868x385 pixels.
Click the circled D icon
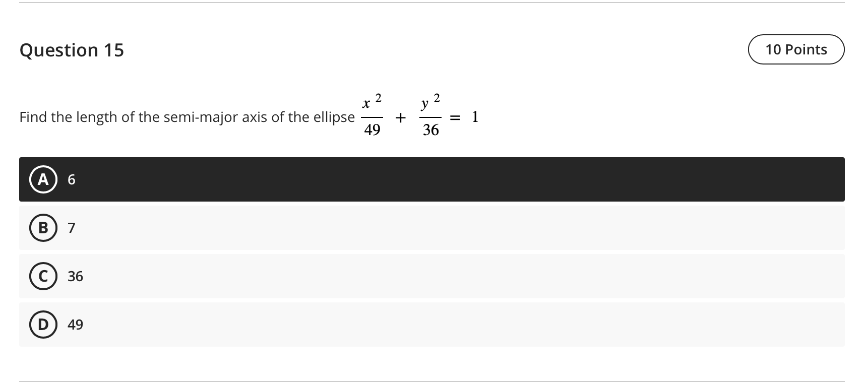coord(43,325)
